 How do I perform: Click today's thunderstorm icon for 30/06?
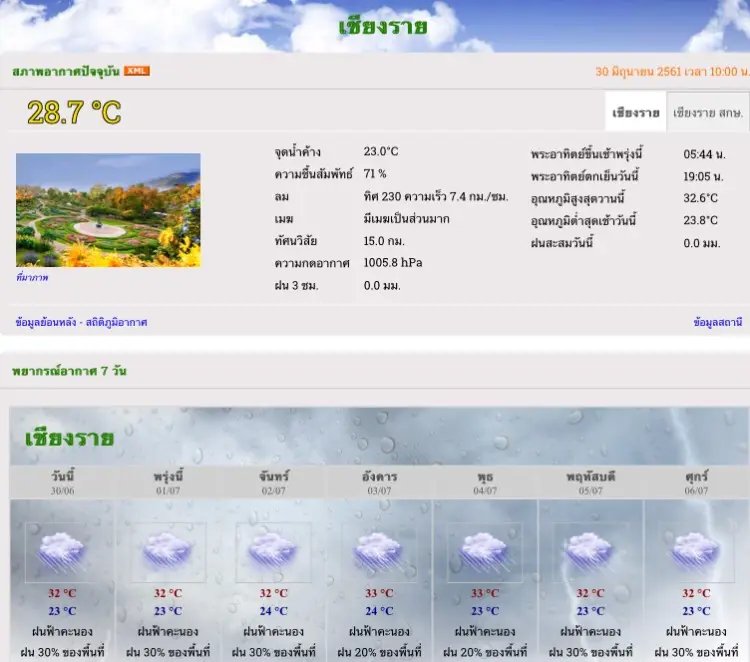(x=62, y=552)
